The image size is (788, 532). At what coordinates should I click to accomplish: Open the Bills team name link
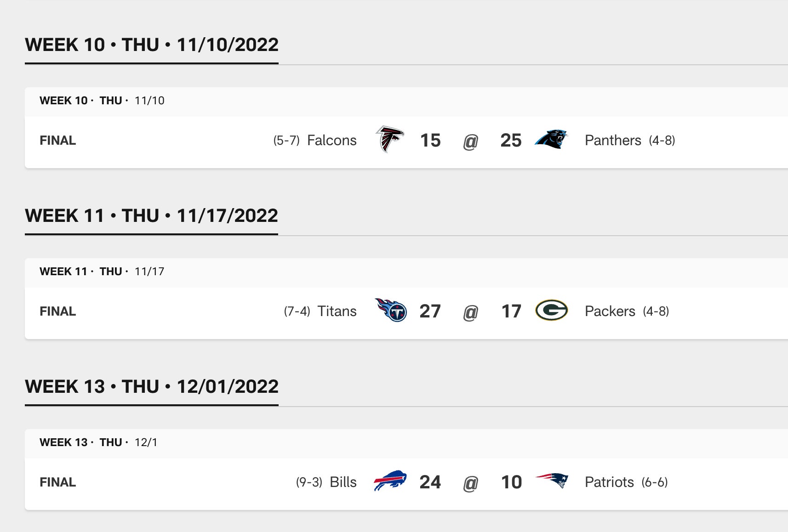click(x=343, y=482)
